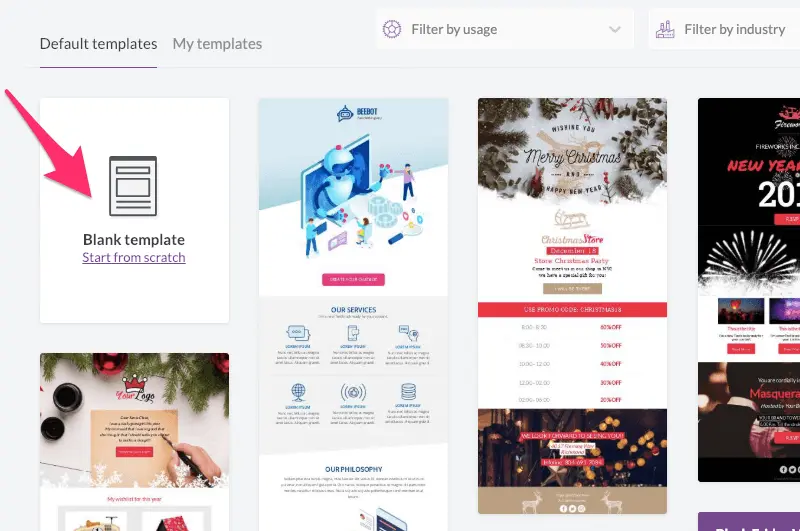The image size is (800, 531).
Task: Choose the Merry Christmas store template
Action: tap(572, 306)
